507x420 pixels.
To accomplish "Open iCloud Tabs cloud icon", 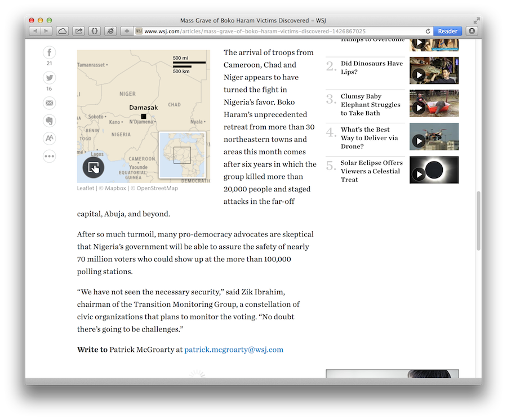I will click(62, 31).
